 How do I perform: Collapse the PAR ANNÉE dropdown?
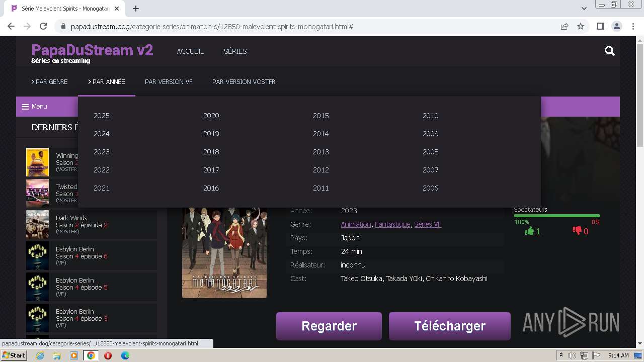pos(107,81)
